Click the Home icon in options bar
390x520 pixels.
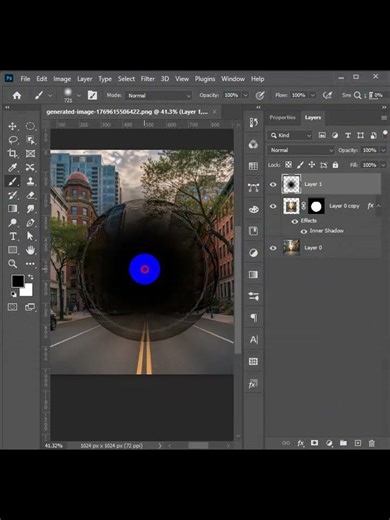(x=17, y=96)
